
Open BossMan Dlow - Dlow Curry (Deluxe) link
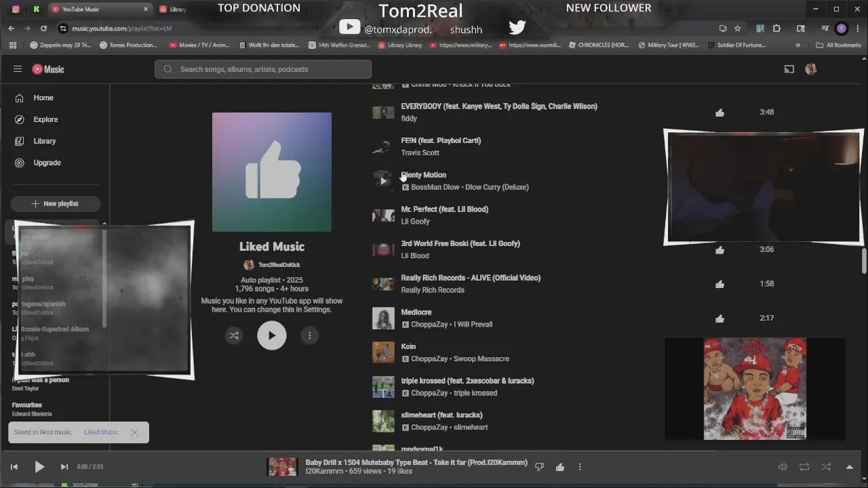point(470,187)
